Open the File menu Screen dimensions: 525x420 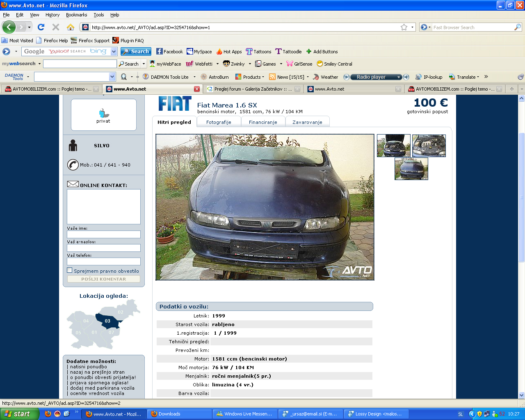click(6, 15)
